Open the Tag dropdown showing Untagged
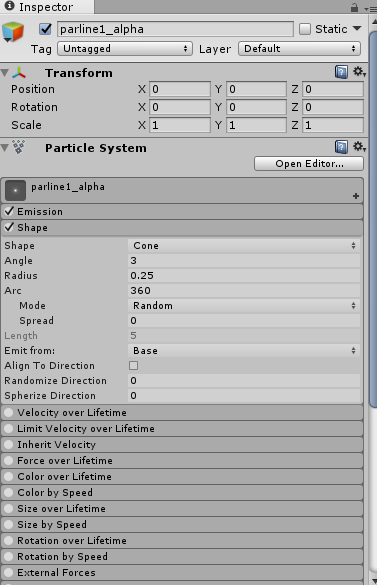377x585 pixels. click(x=125, y=49)
